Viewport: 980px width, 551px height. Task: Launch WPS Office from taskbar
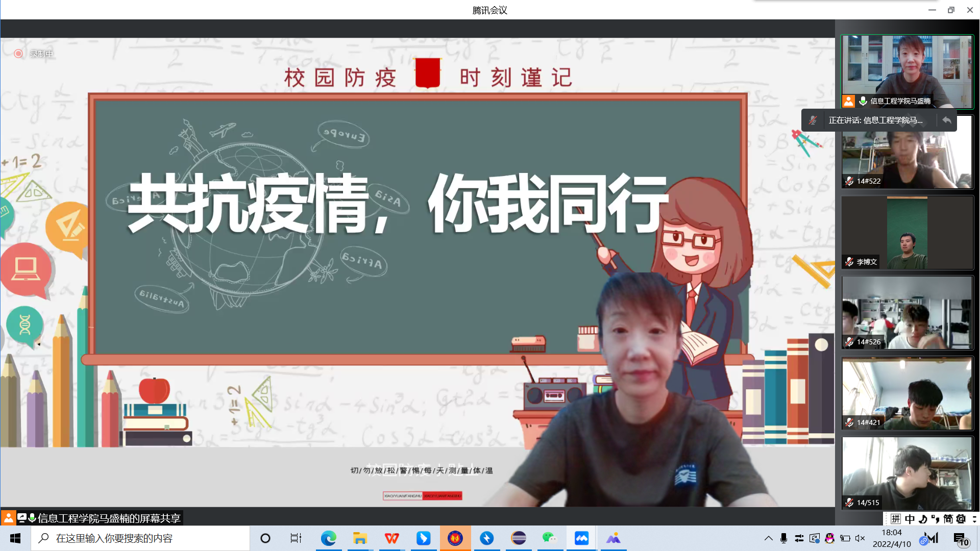tap(391, 538)
